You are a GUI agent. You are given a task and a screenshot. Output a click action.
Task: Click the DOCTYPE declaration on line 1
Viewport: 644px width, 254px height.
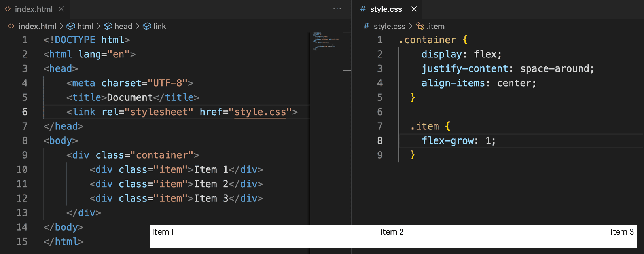click(87, 40)
